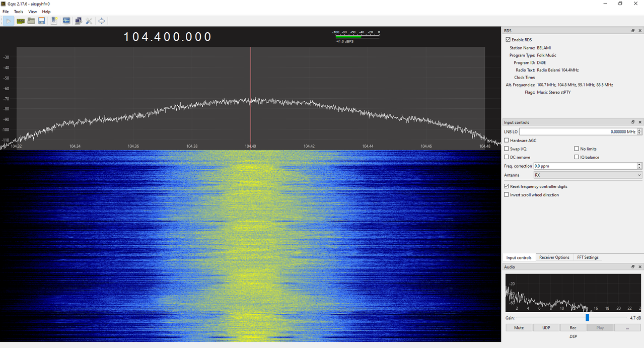Open the I/Q recording waveform monitor icon
Image resolution: width=644 pixels, height=348 pixels.
(66, 21)
